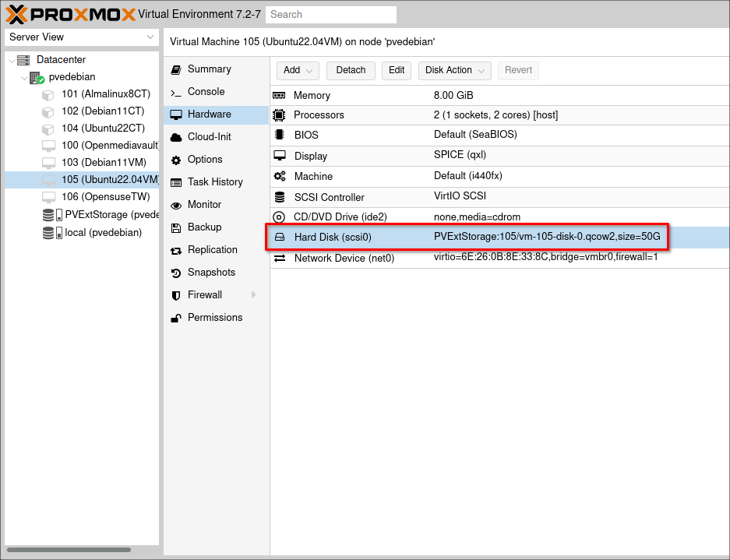Click the Monitor eye icon
730x560 pixels.
tap(176, 206)
